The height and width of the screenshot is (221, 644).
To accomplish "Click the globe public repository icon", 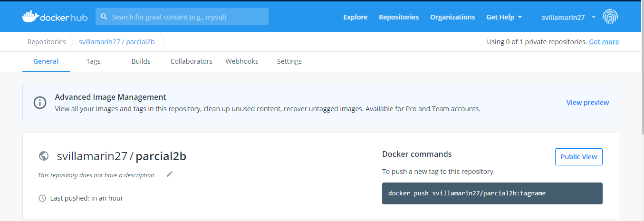I will (44, 156).
